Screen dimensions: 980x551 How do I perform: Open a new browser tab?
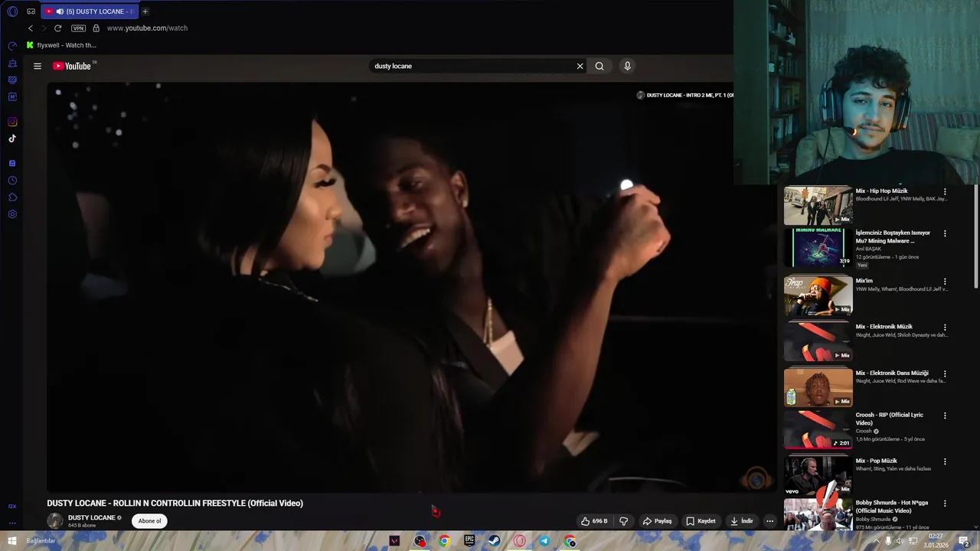(145, 11)
